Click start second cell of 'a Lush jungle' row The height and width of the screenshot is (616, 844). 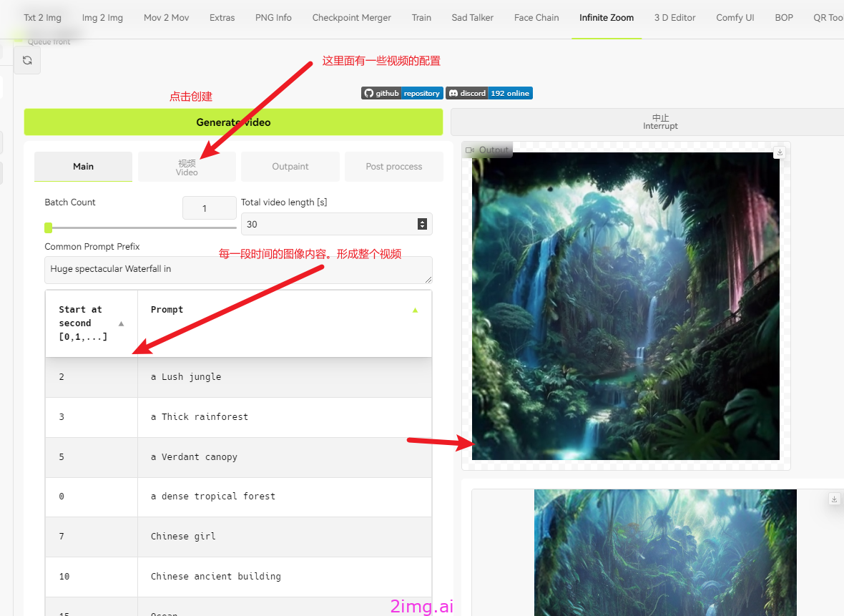click(x=92, y=378)
